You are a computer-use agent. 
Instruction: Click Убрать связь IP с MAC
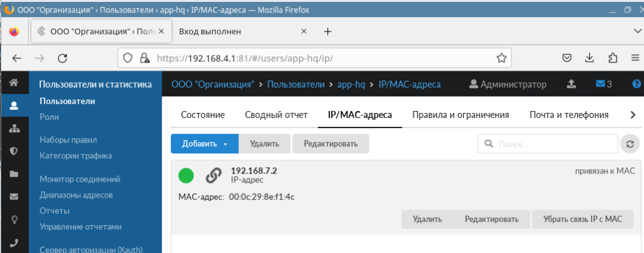pyautogui.click(x=583, y=220)
